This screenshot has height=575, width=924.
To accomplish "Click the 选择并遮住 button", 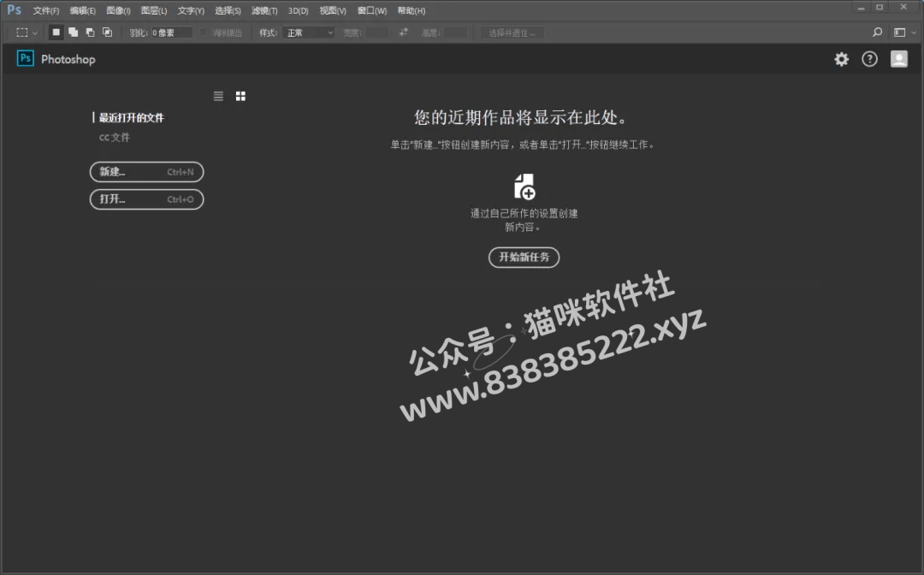I will point(512,33).
